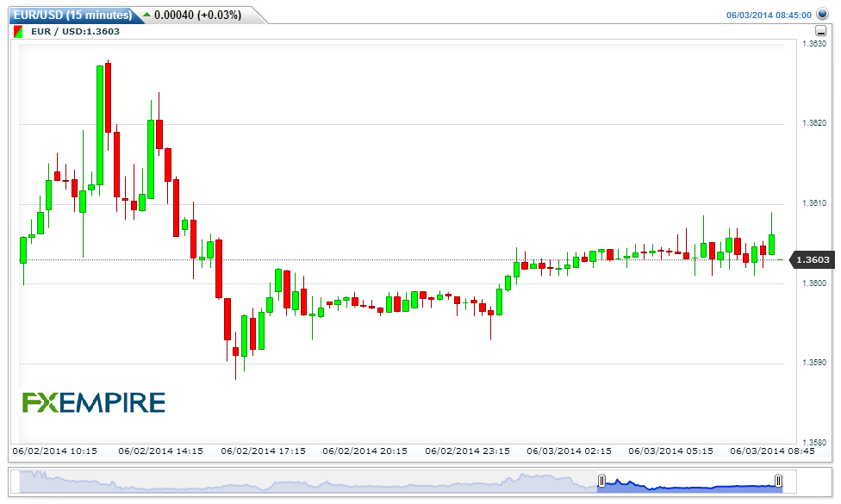Image resolution: width=841 pixels, height=504 pixels.
Task: Click the green up-arrow change indicator
Action: pyautogui.click(x=147, y=15)
